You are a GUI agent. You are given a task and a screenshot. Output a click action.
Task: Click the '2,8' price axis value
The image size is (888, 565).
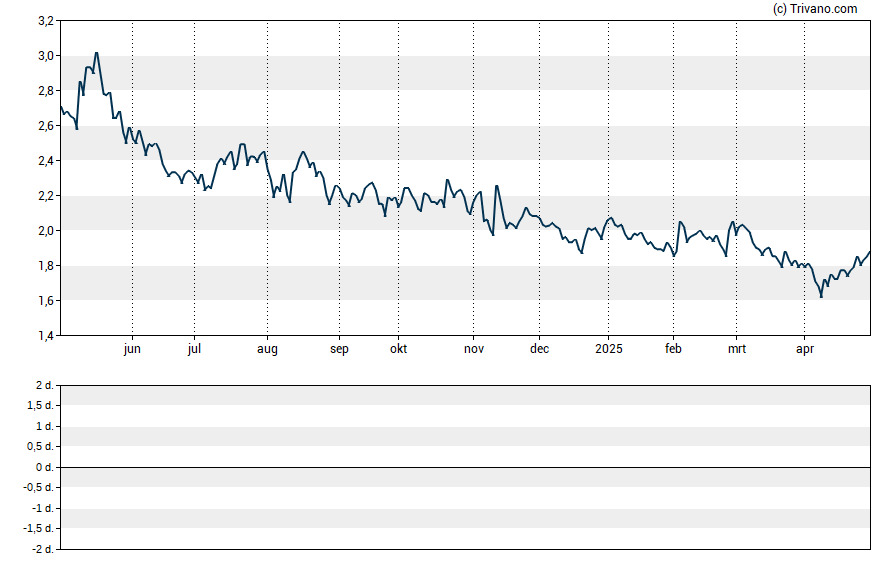coord(46,91)
